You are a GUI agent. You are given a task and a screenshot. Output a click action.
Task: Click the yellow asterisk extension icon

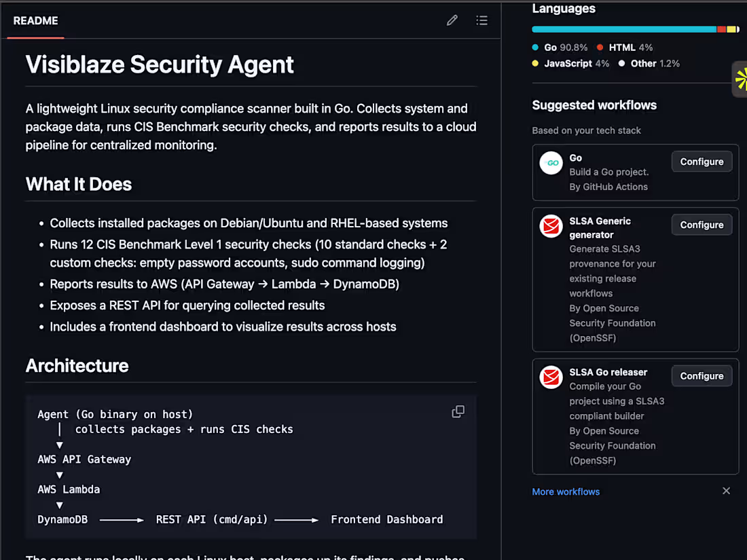(741, 79)
